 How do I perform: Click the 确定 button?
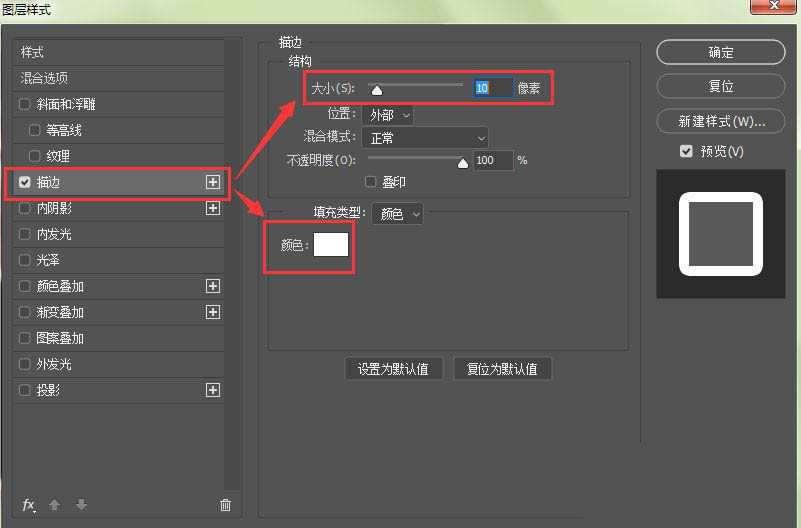click(x=721, y=52)
